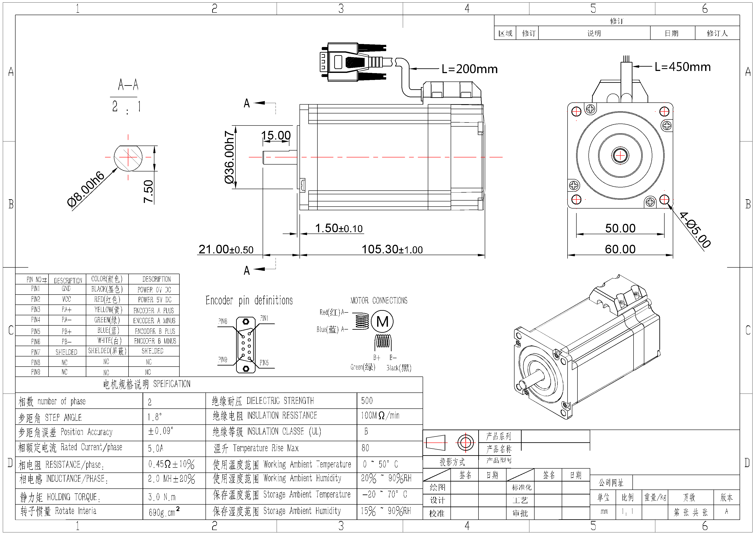Select the isometric motor view
This screenshot has width=756, height=535.
[x=587, y=347]
